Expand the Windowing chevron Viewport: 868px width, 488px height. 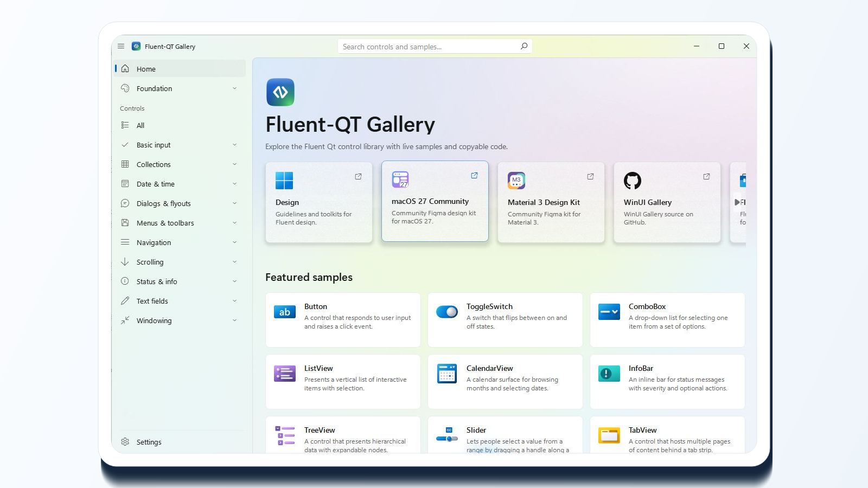click(235, 320)
